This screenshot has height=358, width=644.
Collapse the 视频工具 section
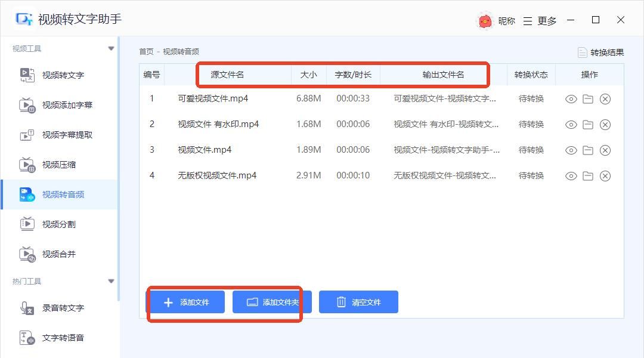[111, 48]
